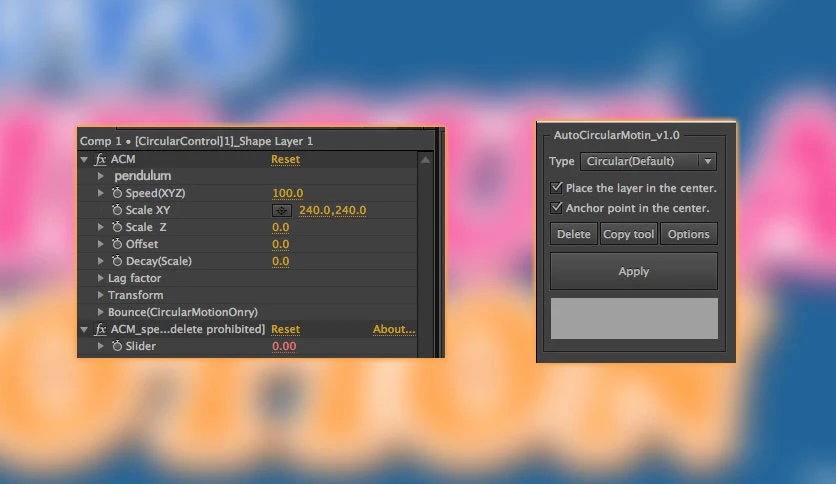Toggle the ACM_spe fx effect switch
The image size is (836, 484).
pos(100,329)
